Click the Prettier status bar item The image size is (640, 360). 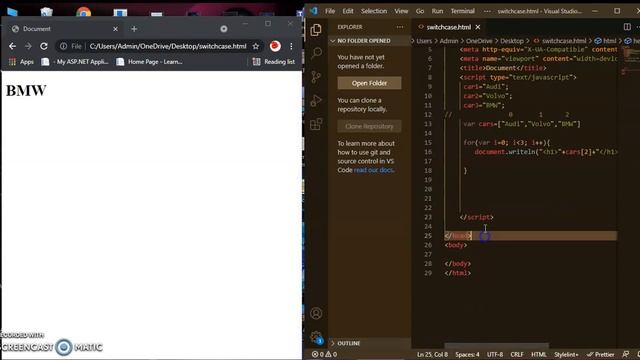(600, 354)
